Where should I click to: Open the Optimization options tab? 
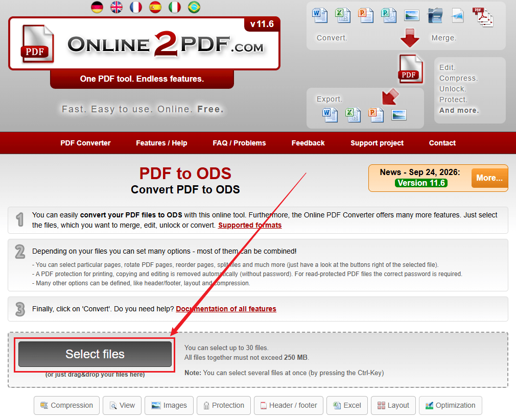[451, 405]
